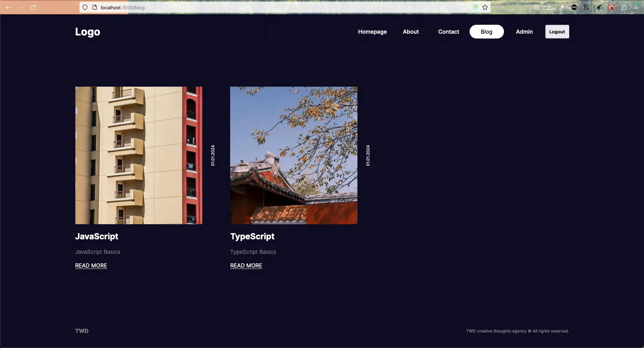Go to Homepage in the navbar

(372, 32)
